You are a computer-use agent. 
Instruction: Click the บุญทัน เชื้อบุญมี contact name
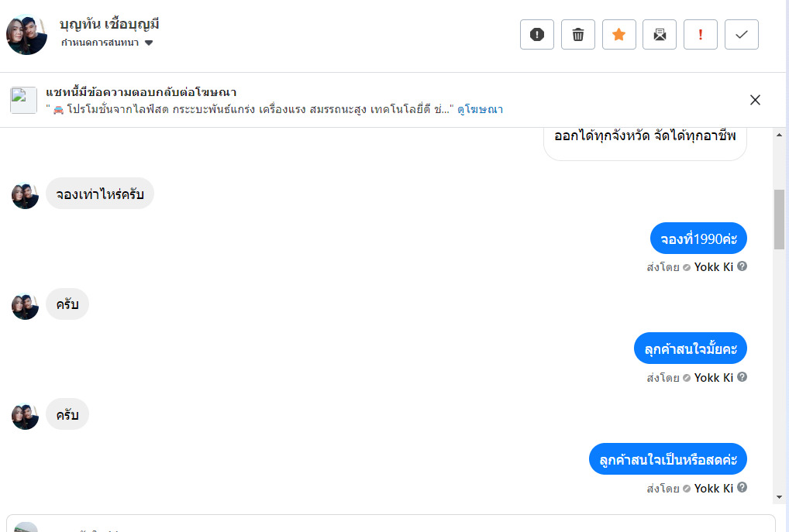[109, 24]
